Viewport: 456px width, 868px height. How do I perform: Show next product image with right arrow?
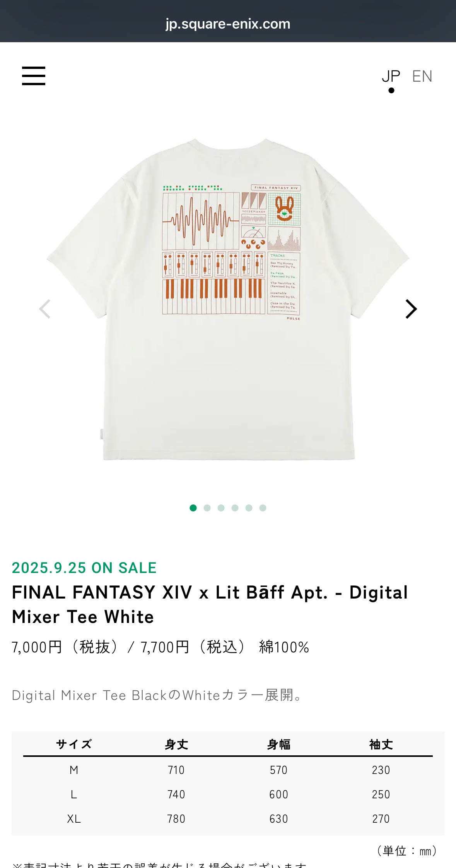click(x=411, y=309)
